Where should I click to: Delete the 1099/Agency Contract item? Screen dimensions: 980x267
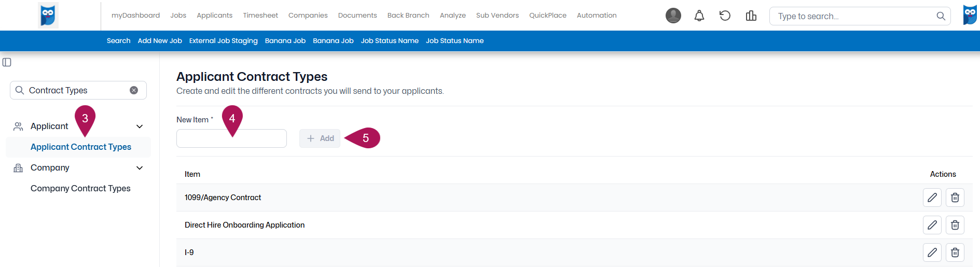tap(955, 198)
